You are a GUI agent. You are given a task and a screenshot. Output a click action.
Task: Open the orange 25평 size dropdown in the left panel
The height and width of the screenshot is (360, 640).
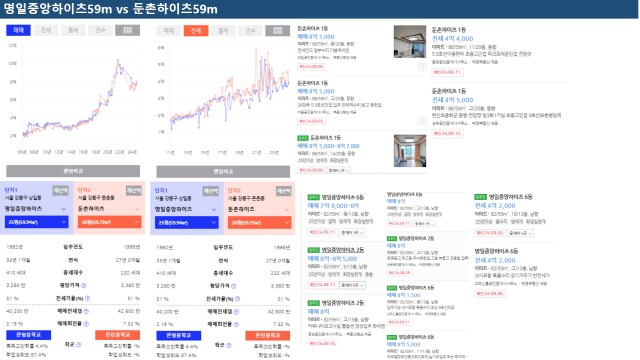109,222
